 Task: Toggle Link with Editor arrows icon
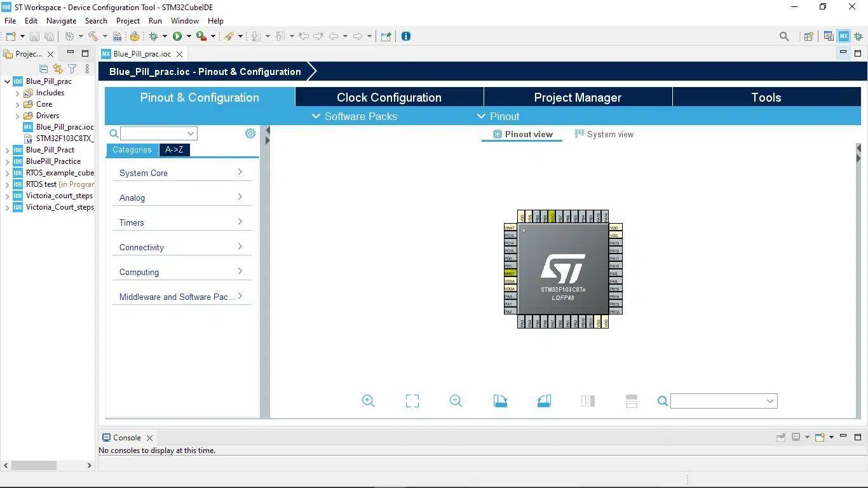click(x=58, y=69)
